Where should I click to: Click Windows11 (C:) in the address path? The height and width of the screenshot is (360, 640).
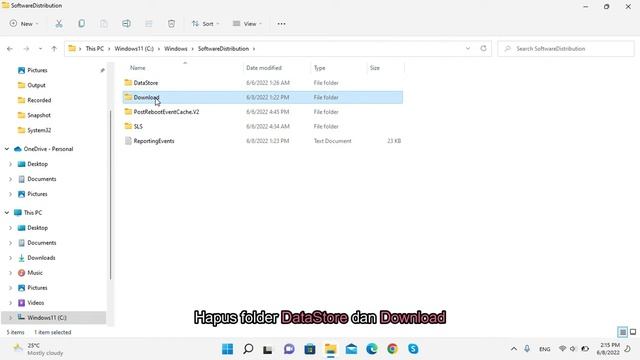click(x=134, y=49)
